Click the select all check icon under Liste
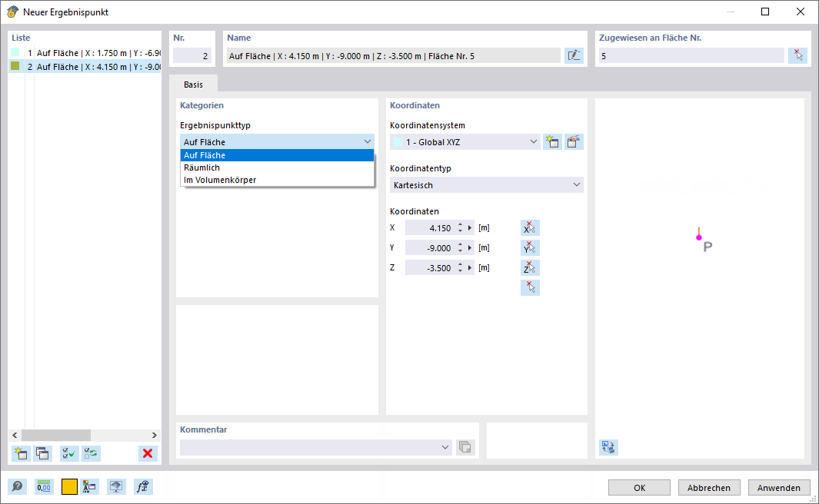The height and width of the screenshot is (504, 819). point(69,453)
